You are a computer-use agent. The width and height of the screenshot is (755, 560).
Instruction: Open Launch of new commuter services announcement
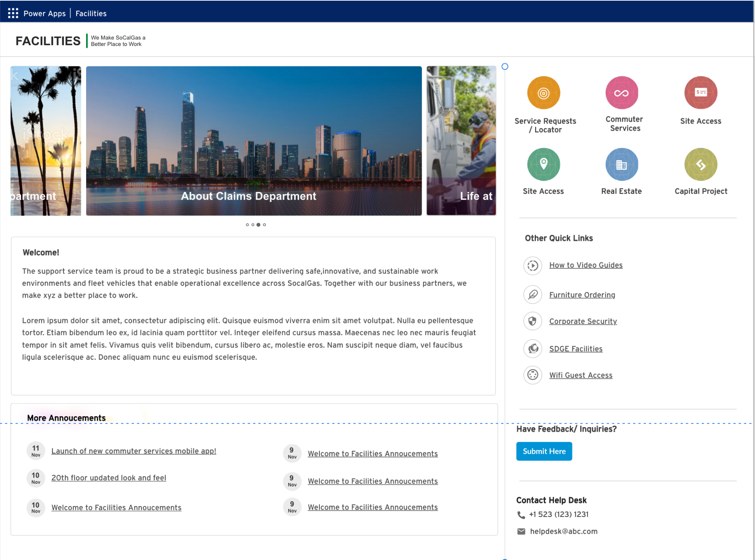click(x=133, y=451)
